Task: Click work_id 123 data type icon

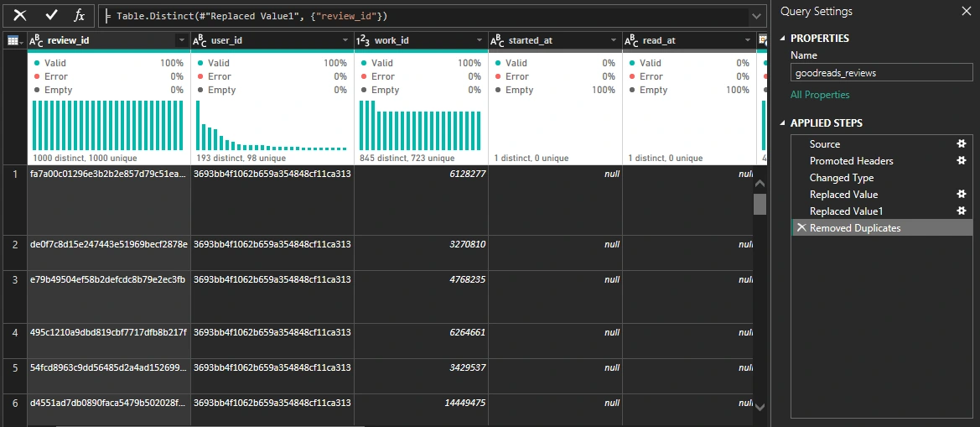Action: [363, 40]
